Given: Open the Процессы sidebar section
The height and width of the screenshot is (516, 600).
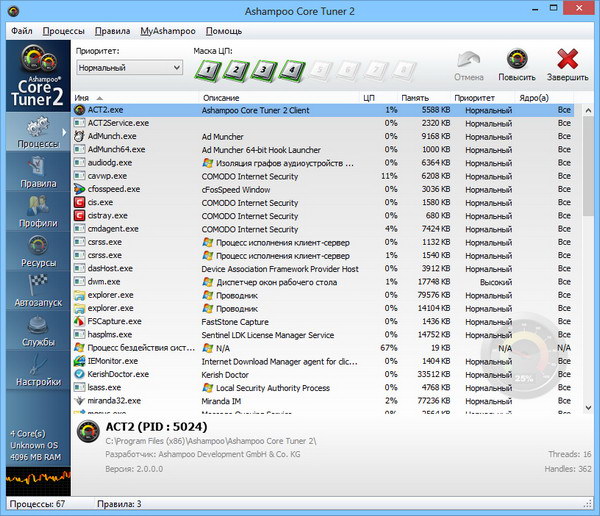Looking at the screenshot, I should click(x=37, y=133).
